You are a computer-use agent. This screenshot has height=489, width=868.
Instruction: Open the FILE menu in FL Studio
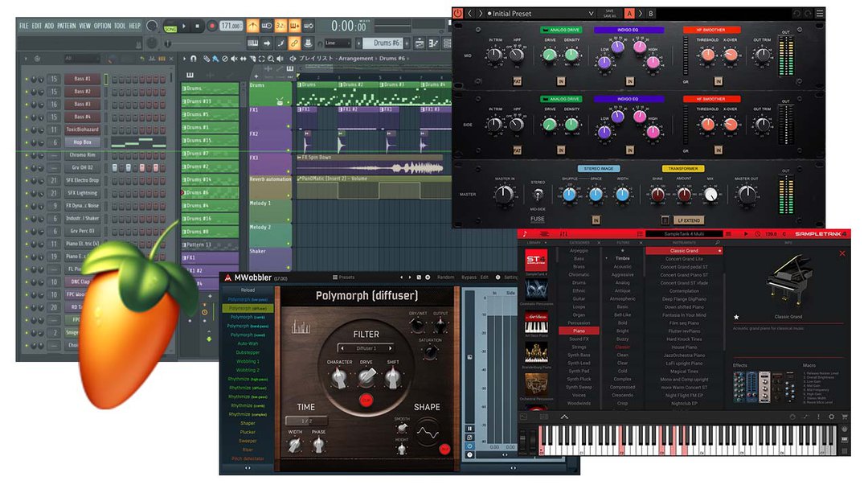pyautogui.click(x=24, y=26)
